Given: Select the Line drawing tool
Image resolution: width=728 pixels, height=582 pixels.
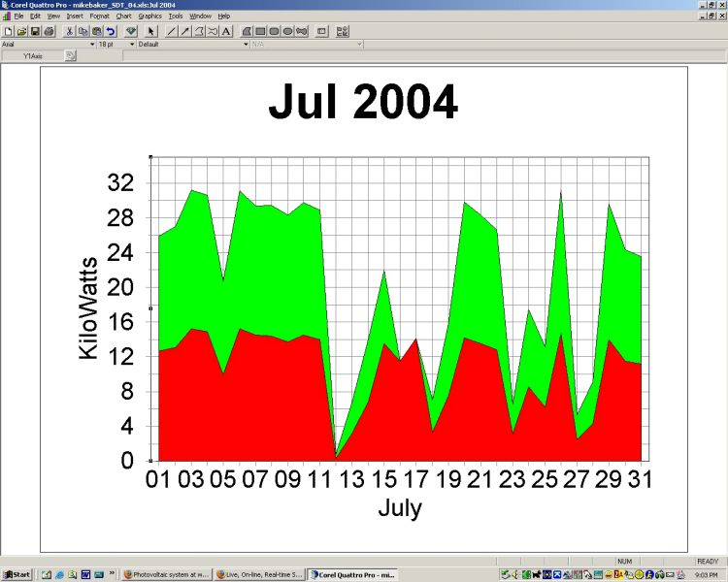Looking at the screenshot, I should (172, 31).
